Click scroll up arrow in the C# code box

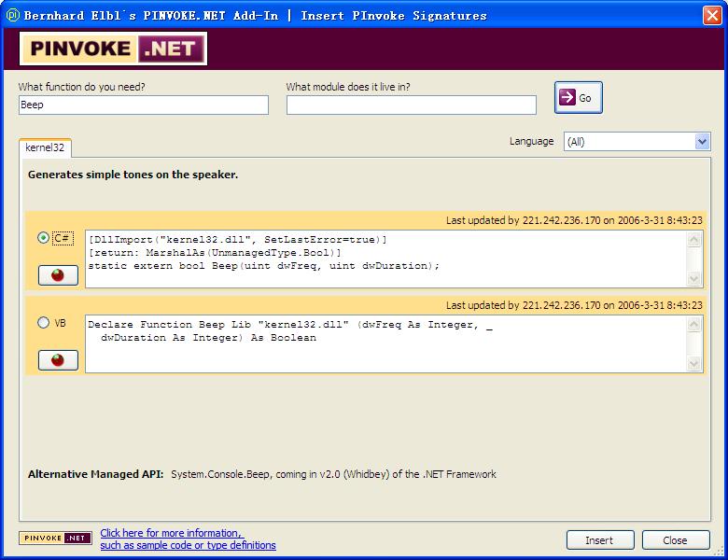(694, 240)
